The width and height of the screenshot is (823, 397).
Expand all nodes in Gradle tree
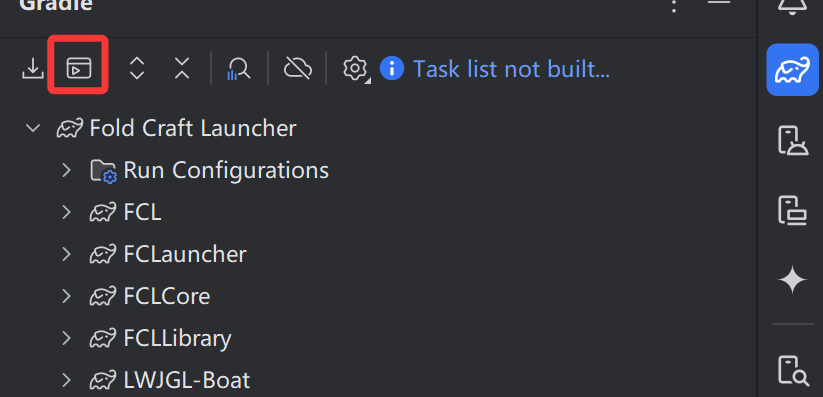pyautogui.click(x=137, y=68)
